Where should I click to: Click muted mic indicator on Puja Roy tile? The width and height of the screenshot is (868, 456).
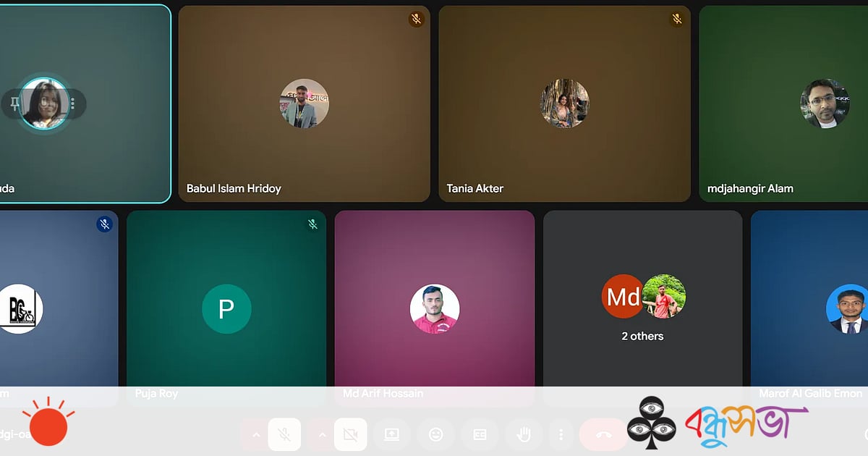coord(312,224)
